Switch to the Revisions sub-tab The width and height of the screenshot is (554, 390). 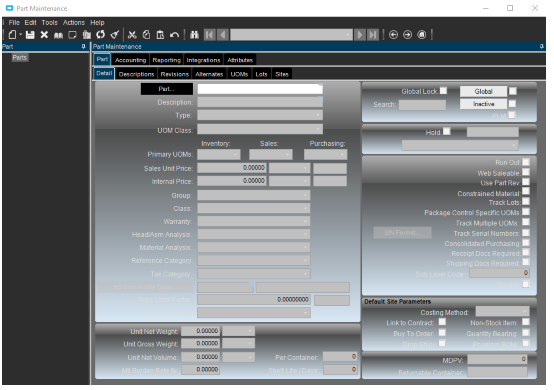175,74
